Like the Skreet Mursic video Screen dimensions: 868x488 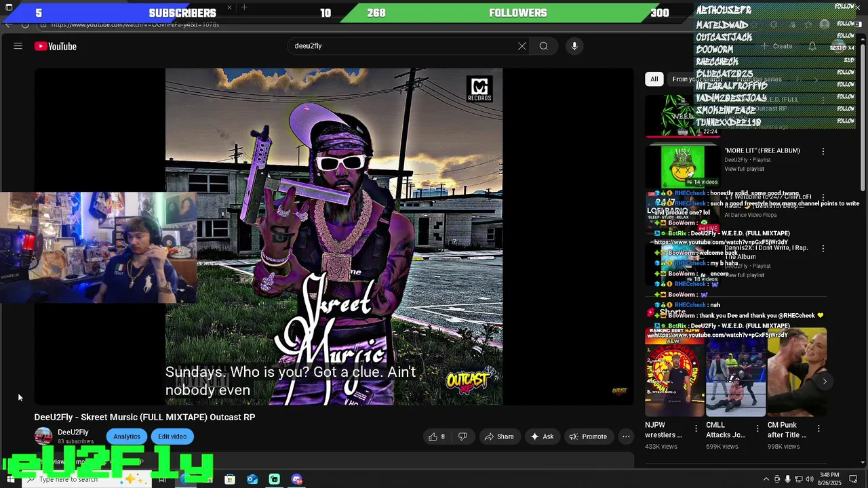pos(437,436)
